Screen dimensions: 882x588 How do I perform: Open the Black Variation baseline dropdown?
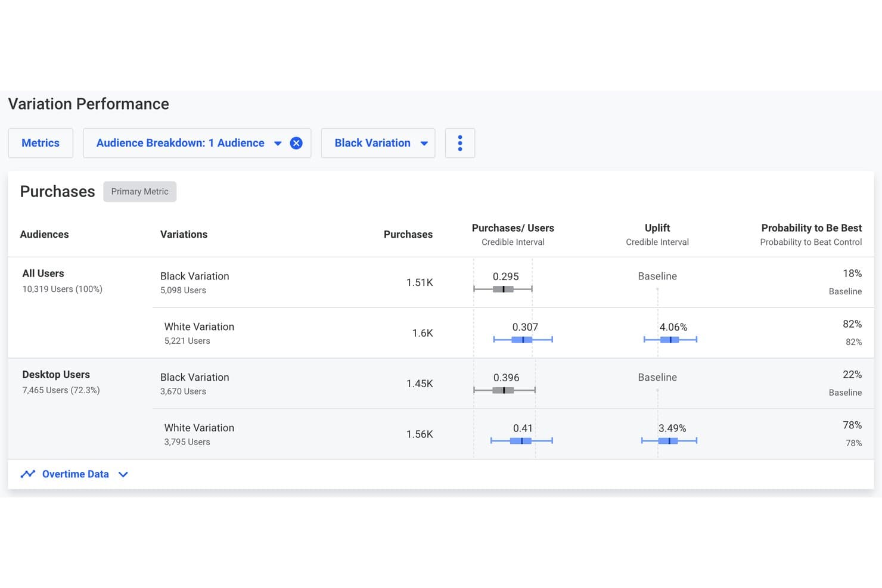click(378, 143)
